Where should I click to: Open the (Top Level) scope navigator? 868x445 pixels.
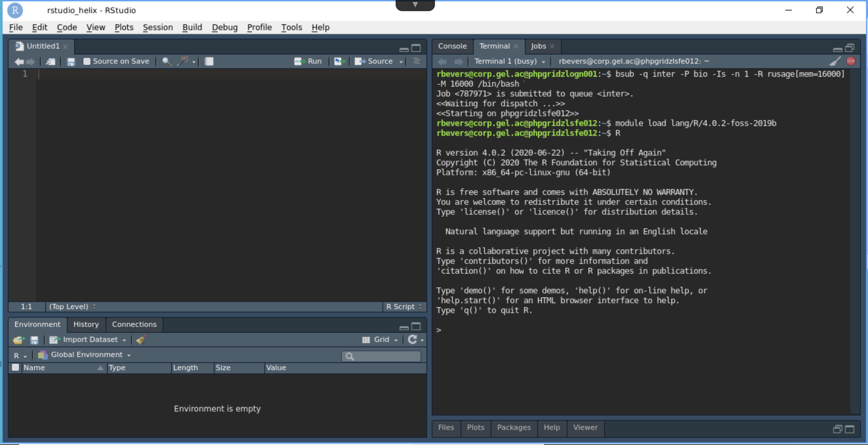72,307
